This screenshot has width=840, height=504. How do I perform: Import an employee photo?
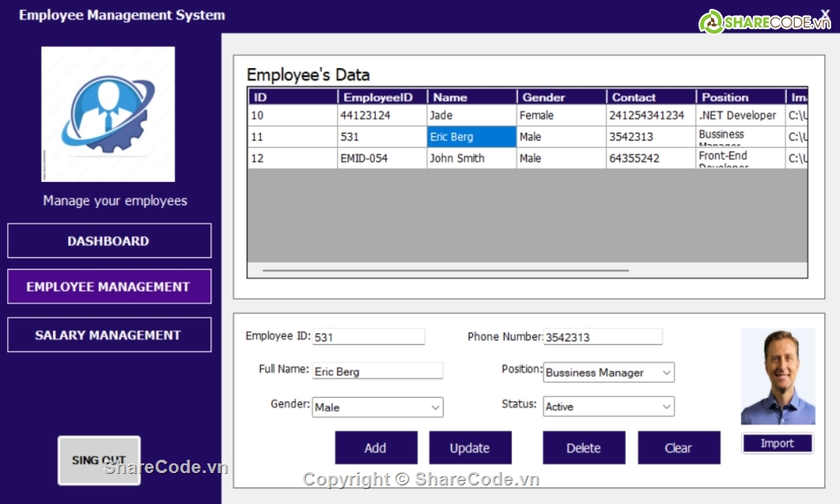[777, 444]
